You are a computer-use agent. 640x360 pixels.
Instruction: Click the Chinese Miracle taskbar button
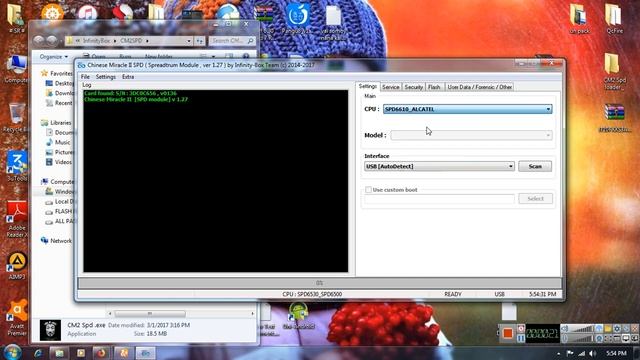[x=145, y=353]
